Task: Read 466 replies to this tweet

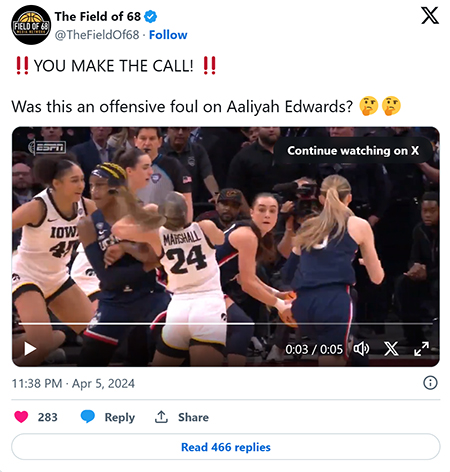Action: click(x=226, y=447)
